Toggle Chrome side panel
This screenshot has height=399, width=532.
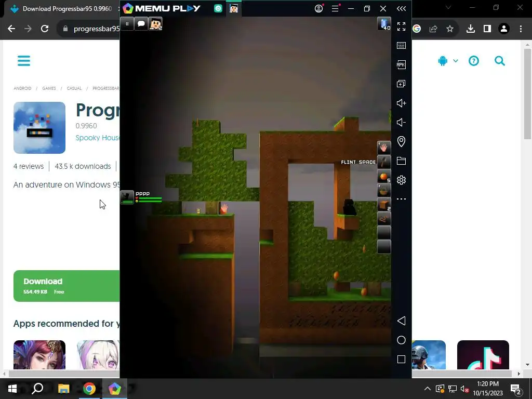tap(487, 29)
